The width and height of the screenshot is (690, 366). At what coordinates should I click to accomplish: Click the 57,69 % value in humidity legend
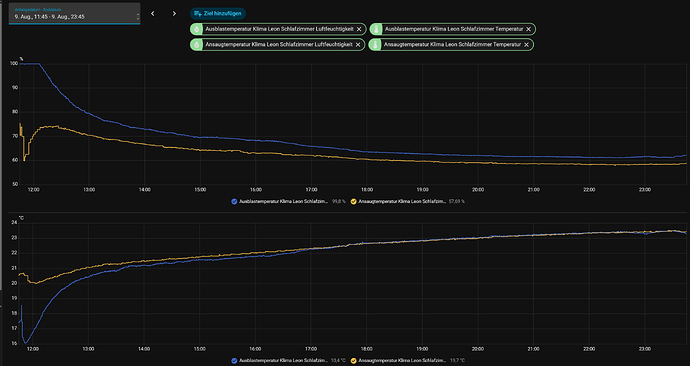456,201
